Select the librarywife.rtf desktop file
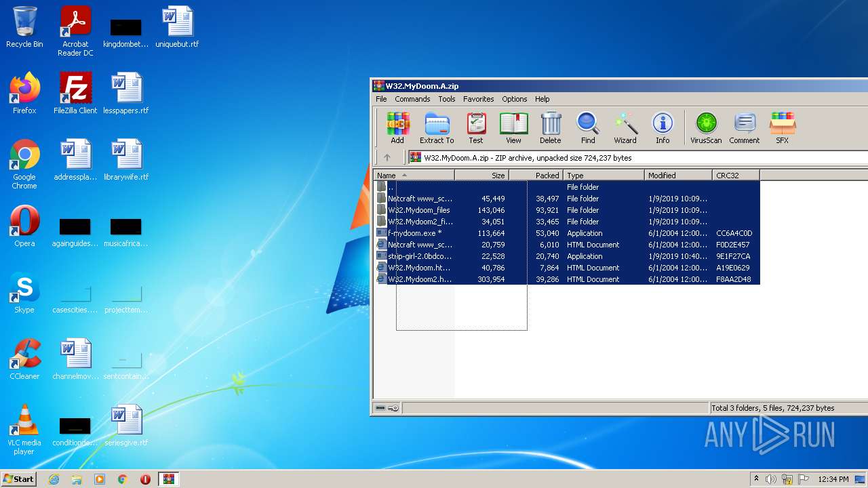This screenshot has width=868, height=488. [x=126, y=159]
